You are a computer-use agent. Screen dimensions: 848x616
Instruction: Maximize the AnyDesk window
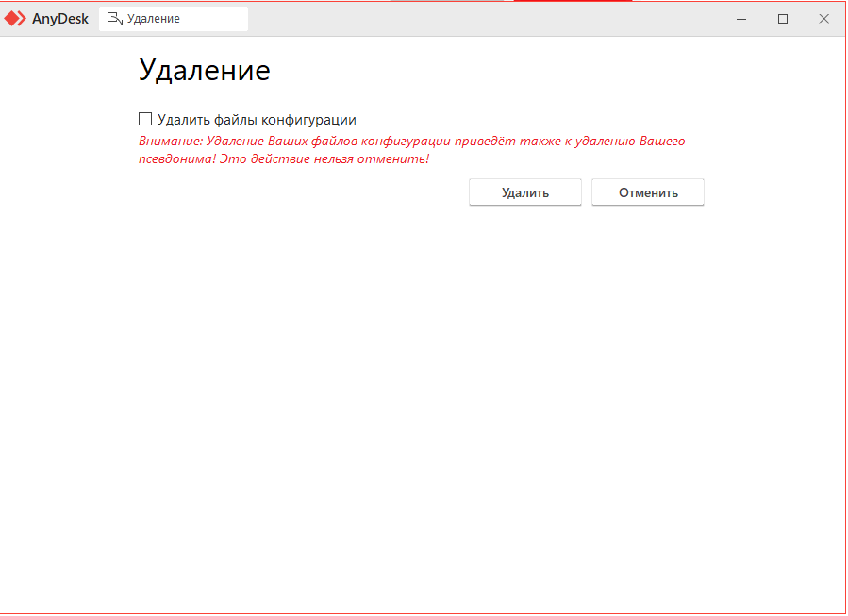tap(783, 19)
